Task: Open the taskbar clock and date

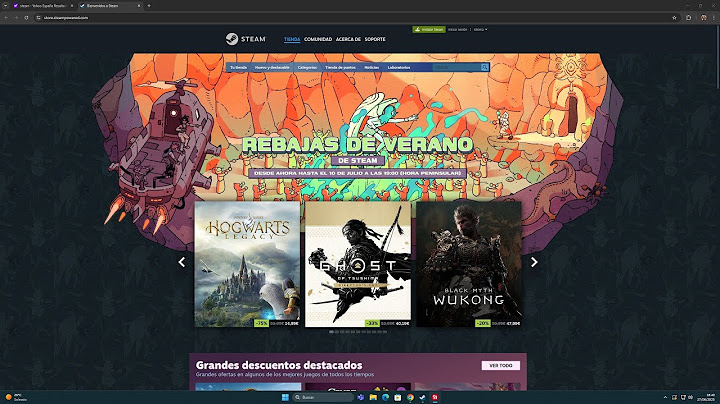Action: pos(706,397)
